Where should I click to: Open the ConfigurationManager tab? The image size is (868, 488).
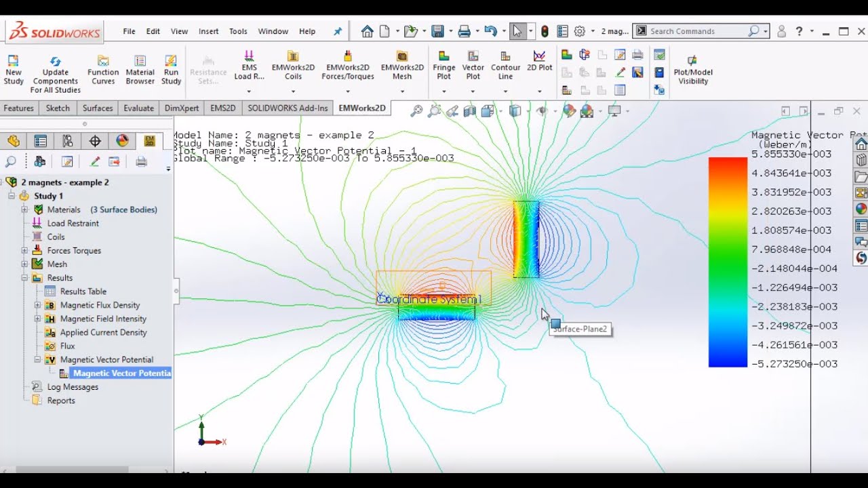click(68, 141)
